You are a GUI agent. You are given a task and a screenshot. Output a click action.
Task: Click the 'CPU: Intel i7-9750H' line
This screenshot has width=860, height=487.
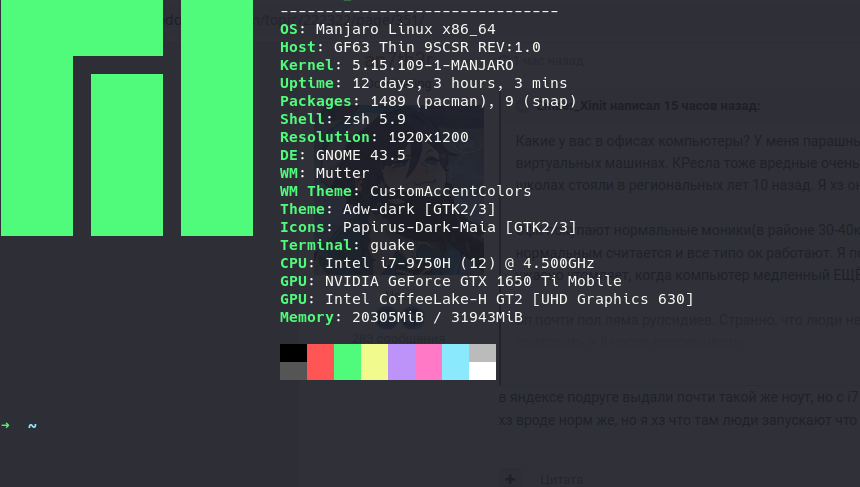click(x=437, y=263)
